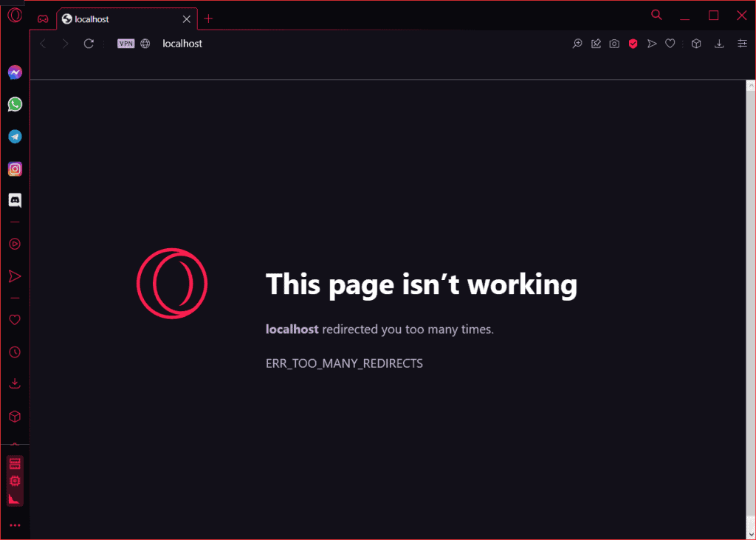Image resolution: width=756 pixels, height=540 pixels.
Task: Maximize the Opera GX window
Action: click(714, 16)
